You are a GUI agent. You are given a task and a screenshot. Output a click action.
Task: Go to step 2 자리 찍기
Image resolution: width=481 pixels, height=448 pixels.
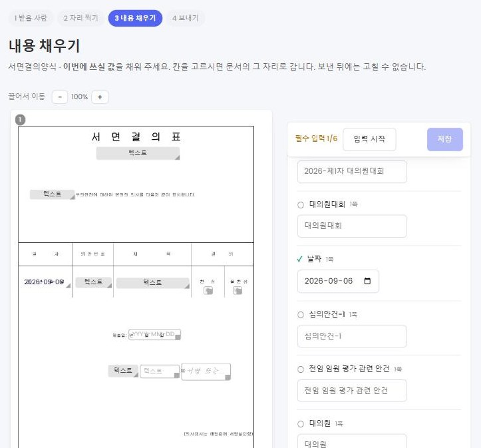(80, 18)
